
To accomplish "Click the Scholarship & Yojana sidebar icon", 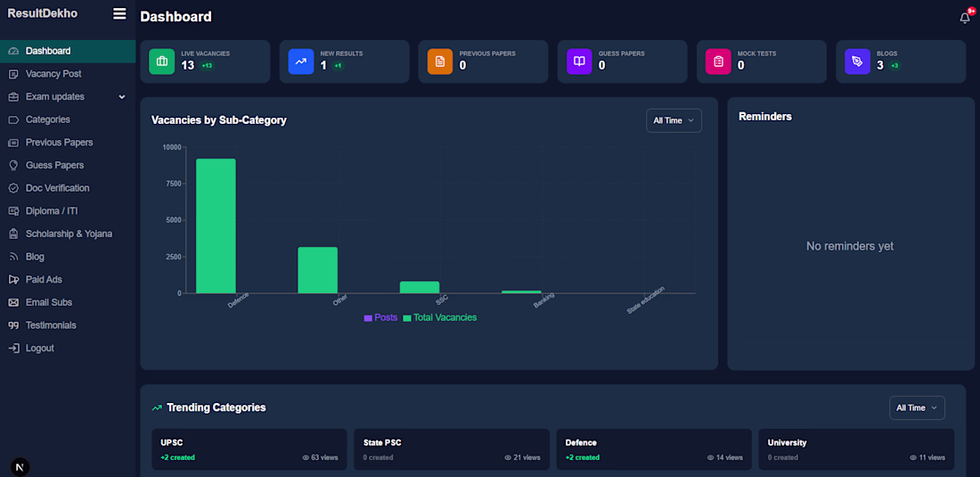I will pos(13,234).
